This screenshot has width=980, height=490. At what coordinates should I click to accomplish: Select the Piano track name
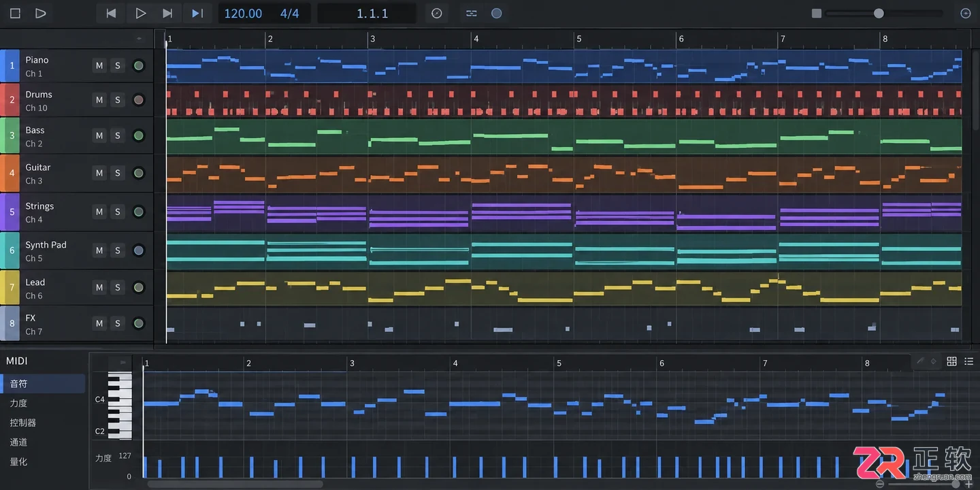click(x=37, y=60)
